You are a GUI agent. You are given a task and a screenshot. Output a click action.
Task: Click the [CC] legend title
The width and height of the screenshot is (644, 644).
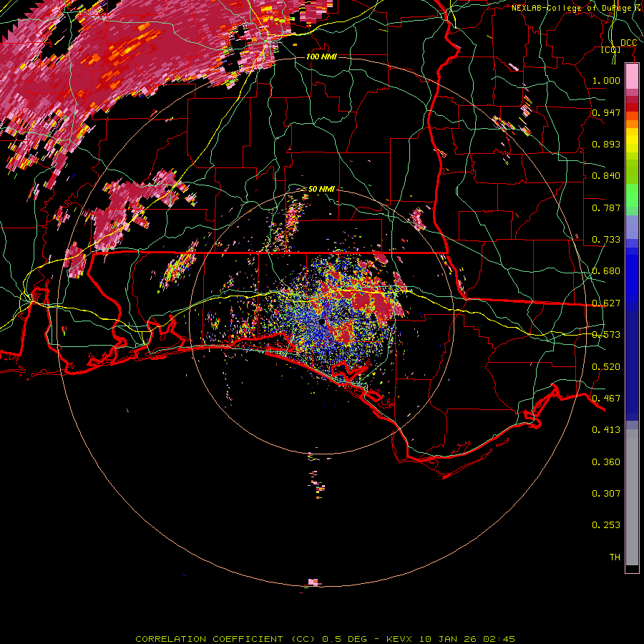pos(611,49)
